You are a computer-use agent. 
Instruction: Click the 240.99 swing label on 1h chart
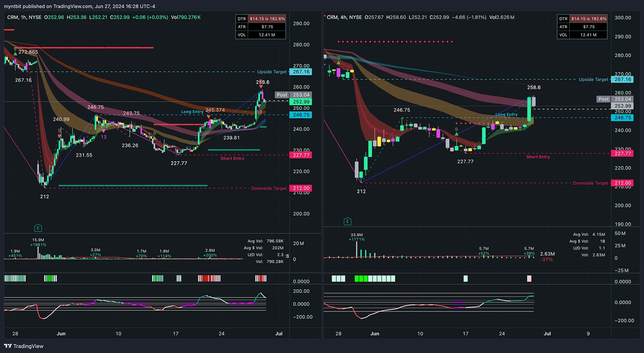click(61, 119)
